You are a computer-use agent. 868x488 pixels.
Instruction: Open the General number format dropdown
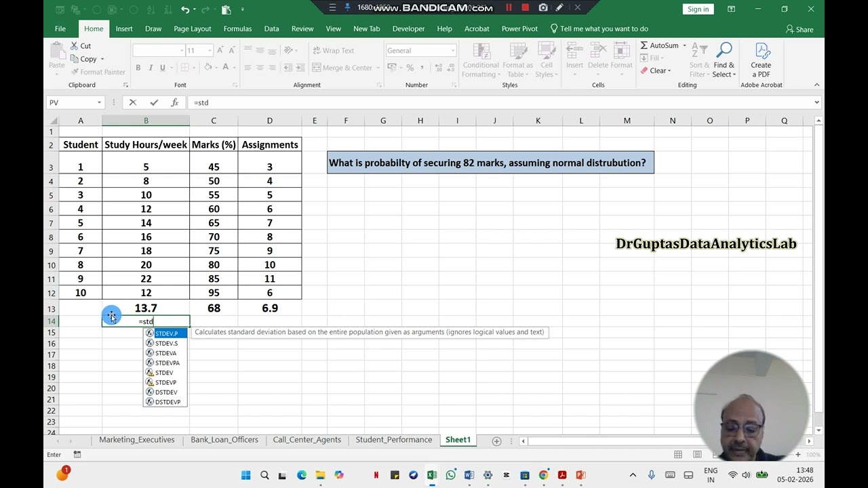click(x=452, y=50)
